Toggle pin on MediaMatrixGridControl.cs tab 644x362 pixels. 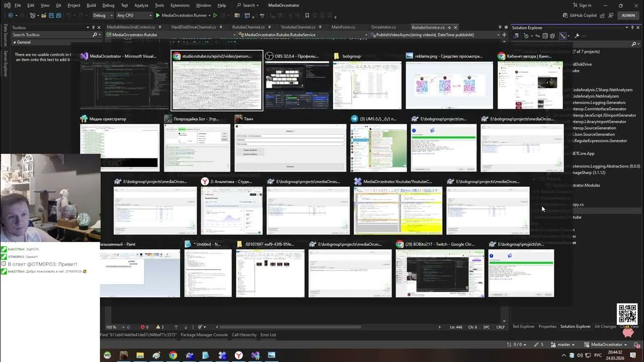click(160, 28)
